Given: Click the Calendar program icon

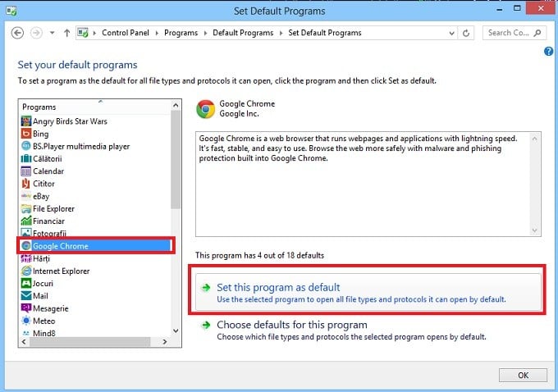Looking at the screenshot, I should pos(26,171).
